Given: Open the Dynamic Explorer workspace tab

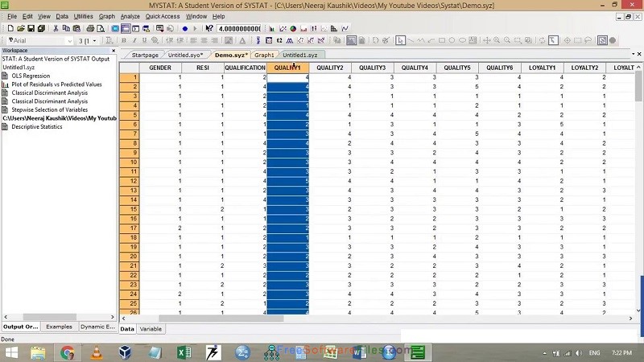Looking at the screenshot, I should point(97,327).
